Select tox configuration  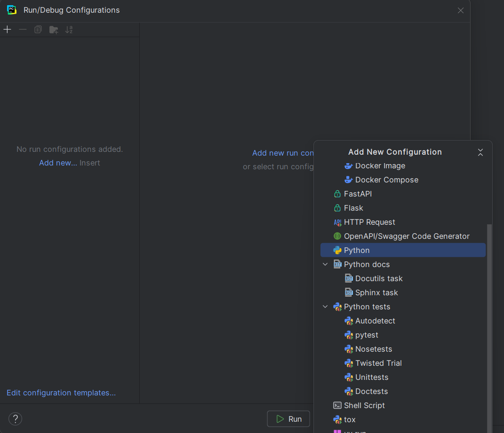(403, 420)
